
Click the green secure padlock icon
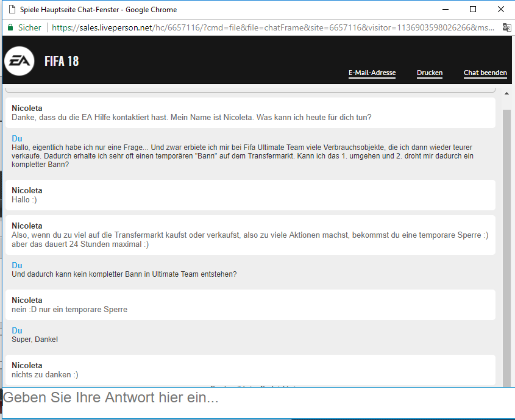click(x=10, y=27)
